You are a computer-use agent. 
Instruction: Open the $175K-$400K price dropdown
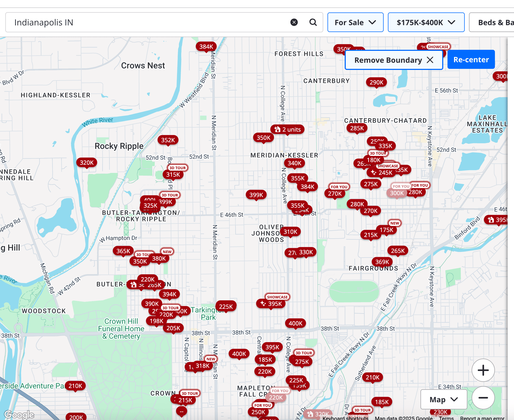click(426, 22)
